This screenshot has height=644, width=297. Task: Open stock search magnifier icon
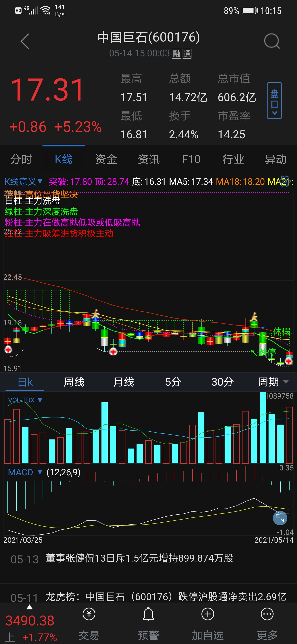272,41
